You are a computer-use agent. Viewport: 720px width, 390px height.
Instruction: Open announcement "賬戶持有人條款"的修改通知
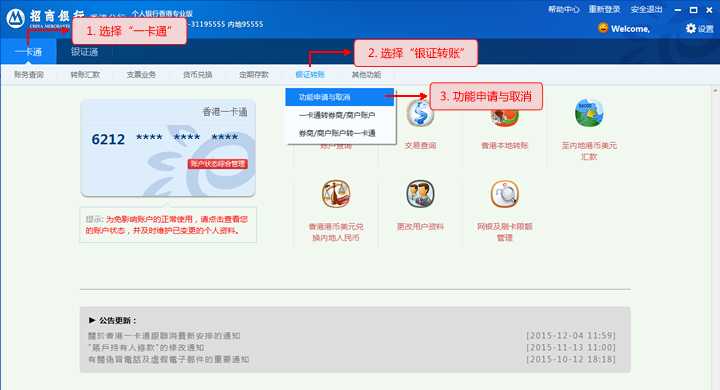146,348
